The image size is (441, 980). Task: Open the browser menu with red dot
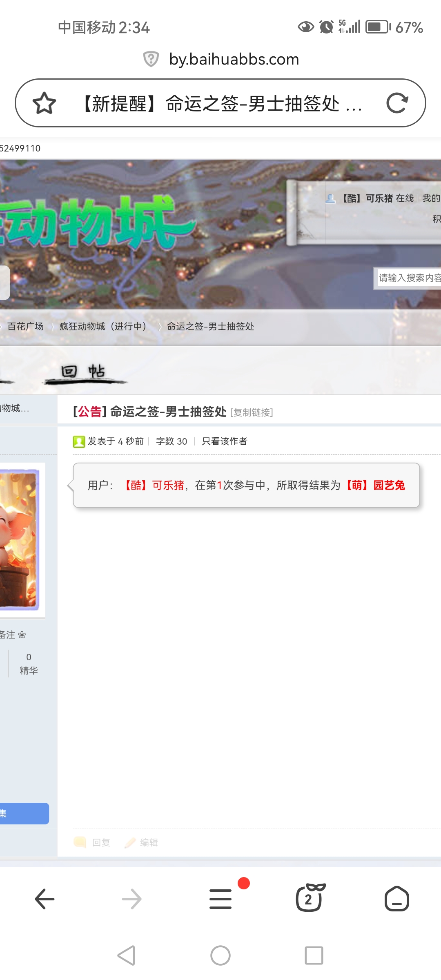click(x=221, y=899)
